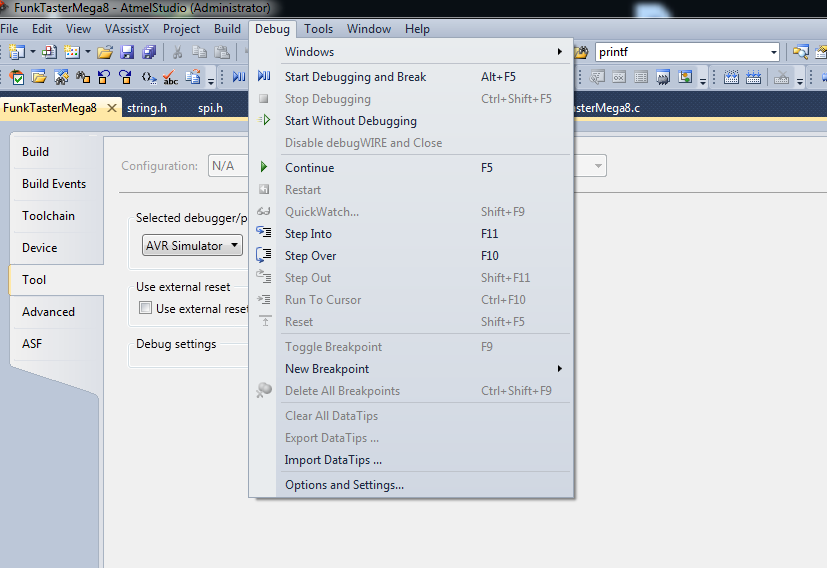This screenshot has width=827, height=568.
Task: Open the Build menu
Action: tap(227, 29)
